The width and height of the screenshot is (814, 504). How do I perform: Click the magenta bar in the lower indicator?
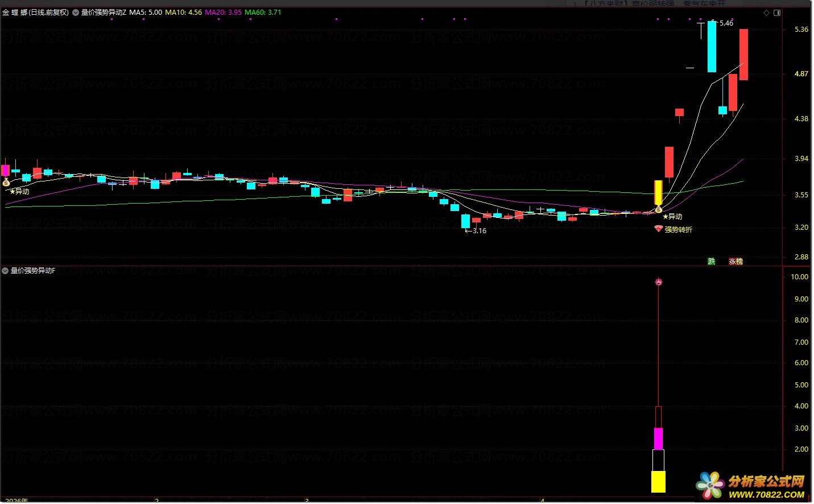(658, 439)
